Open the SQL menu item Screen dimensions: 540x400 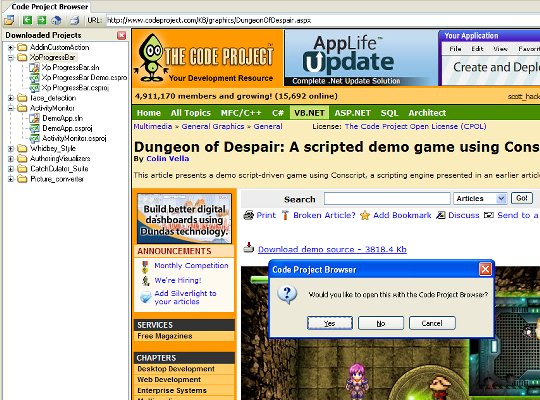click(x=389, y=113)
